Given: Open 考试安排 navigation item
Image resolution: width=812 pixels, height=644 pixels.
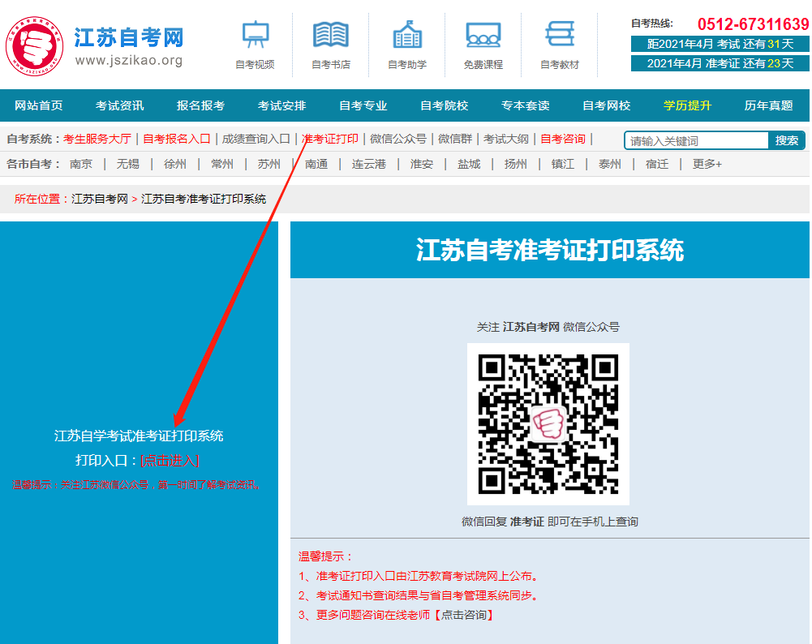Looking at the screenshot, I should 281,105.
